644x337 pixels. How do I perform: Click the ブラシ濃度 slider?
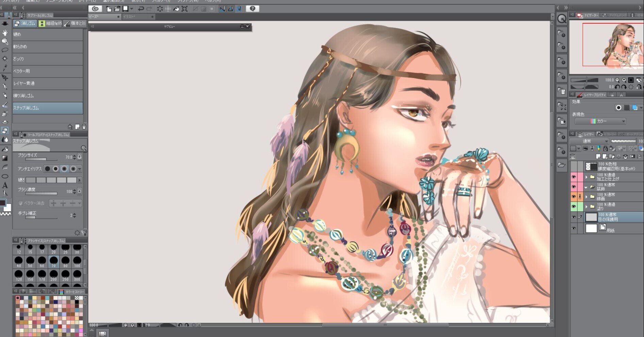[41, 193]
